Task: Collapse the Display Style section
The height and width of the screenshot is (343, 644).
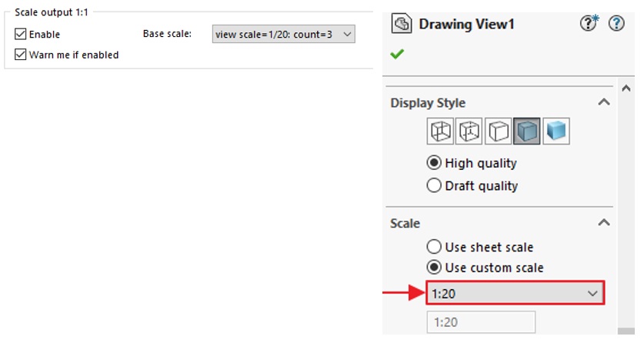Action: coord(603,102)
